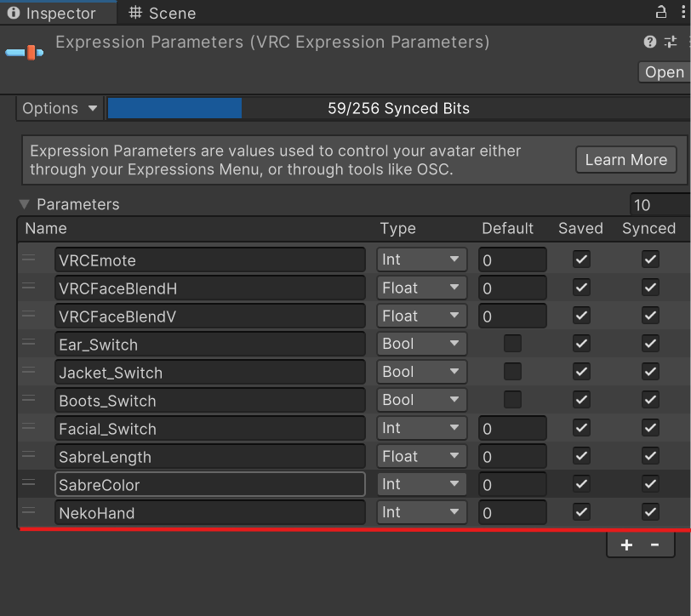Click the lock icon in Inspector header
This screenshot has height=616, width=691.
(x=660, y=12)
